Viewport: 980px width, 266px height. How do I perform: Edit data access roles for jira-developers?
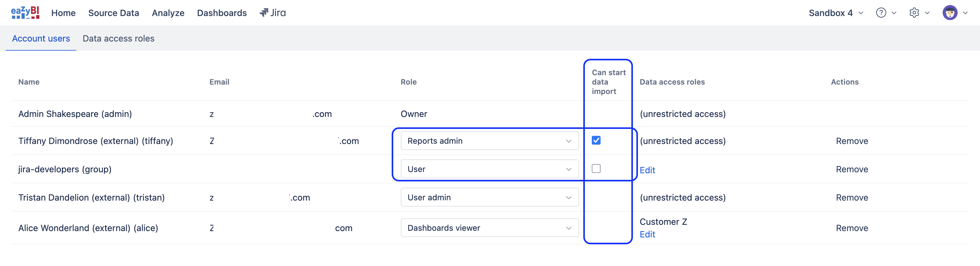coord(647,170)
